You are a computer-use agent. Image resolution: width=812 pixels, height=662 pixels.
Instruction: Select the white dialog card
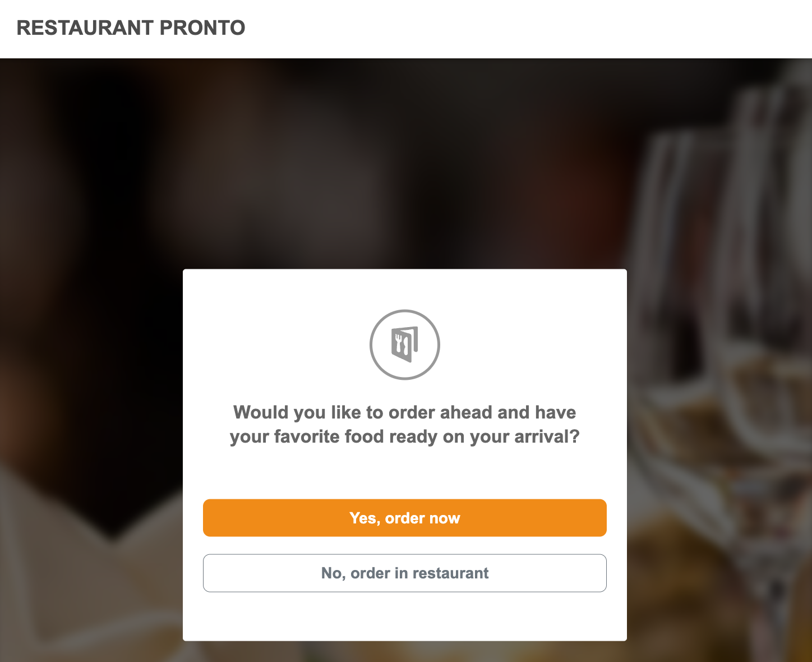click(x=404, y=477)
